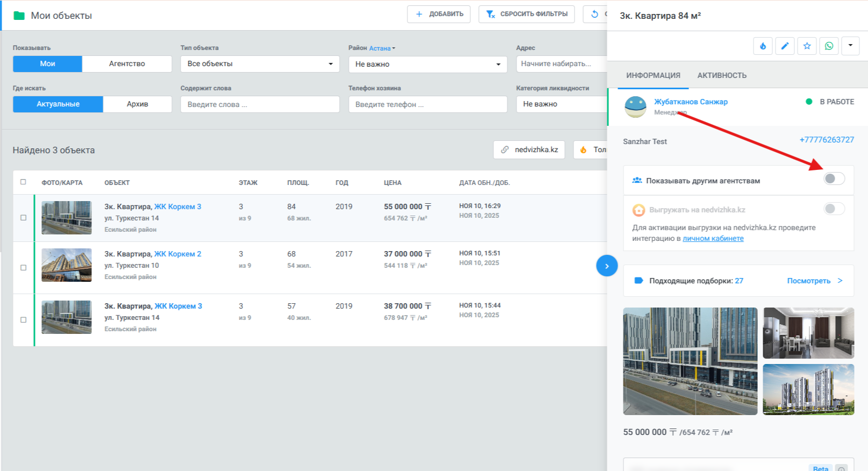Open the large building photo thumbnail
This screenshot has height=471, width=868.
point(690,361)
